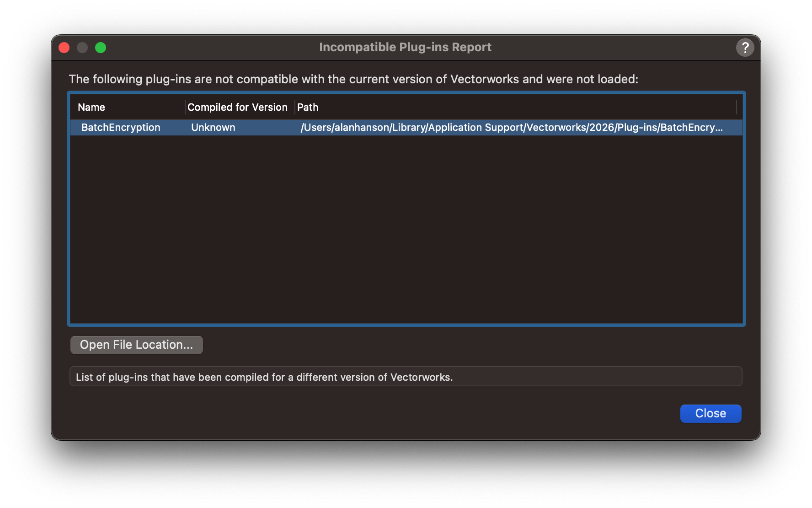This screenshot has height=508, width=812.
Task: Click the Unknown version cell
Action: (x=213, y=128)
